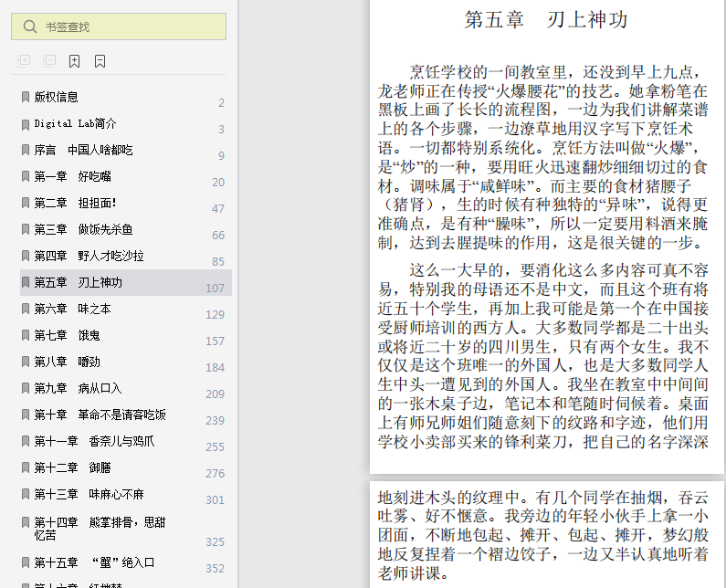Click bookmark icon beside 第八章 嚼劲
726x588 pixels.
pyautogui.click(x=26, y=362)
